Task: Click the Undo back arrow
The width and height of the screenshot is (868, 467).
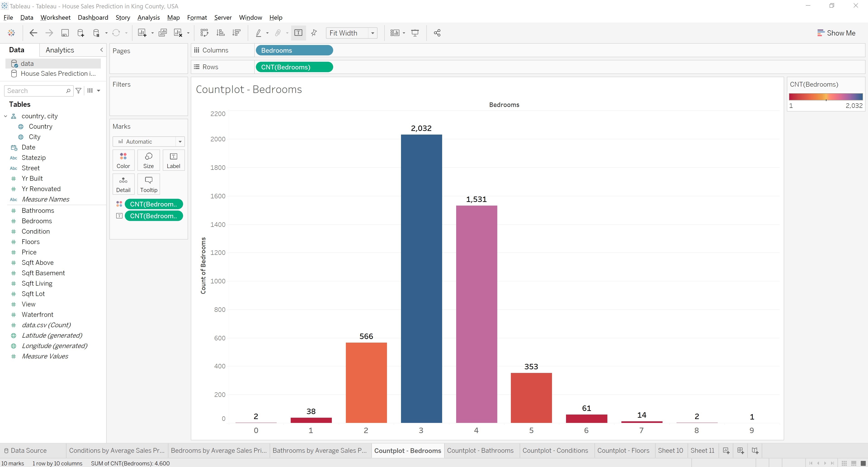Action: pos(33,33)
